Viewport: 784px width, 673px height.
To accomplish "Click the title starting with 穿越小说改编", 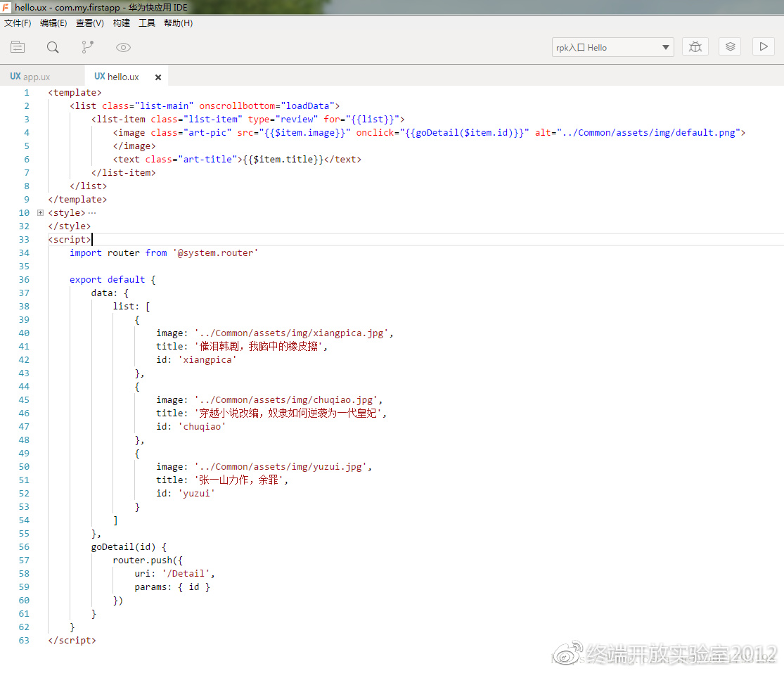I will point(288,413).
